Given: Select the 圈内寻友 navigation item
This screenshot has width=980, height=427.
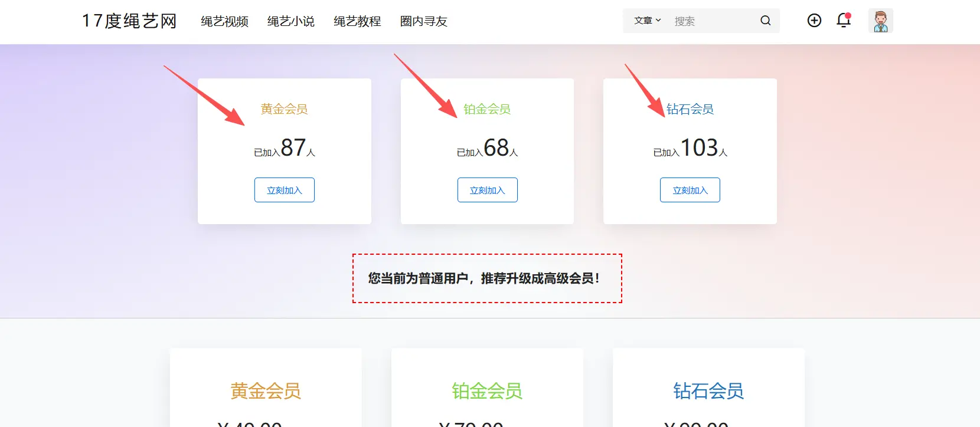Looking at the screenshot, I should 423,22.
